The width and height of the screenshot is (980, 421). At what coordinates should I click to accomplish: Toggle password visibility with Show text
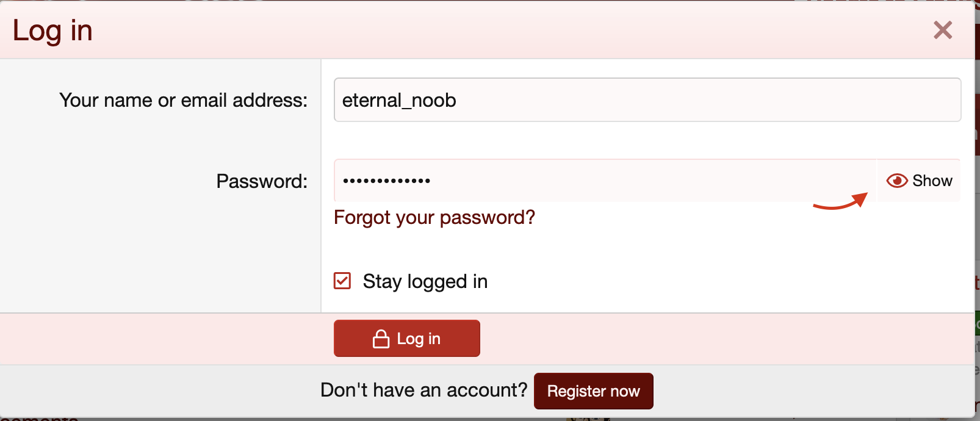[932, 181]
